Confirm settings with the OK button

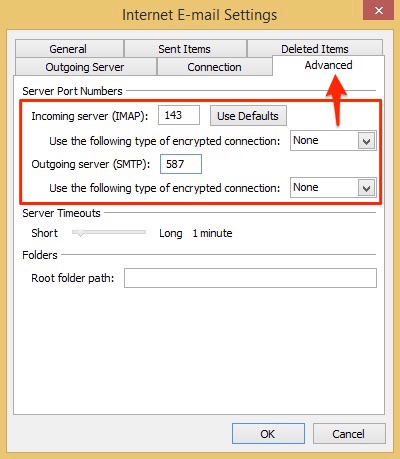(x=268, y=434)
